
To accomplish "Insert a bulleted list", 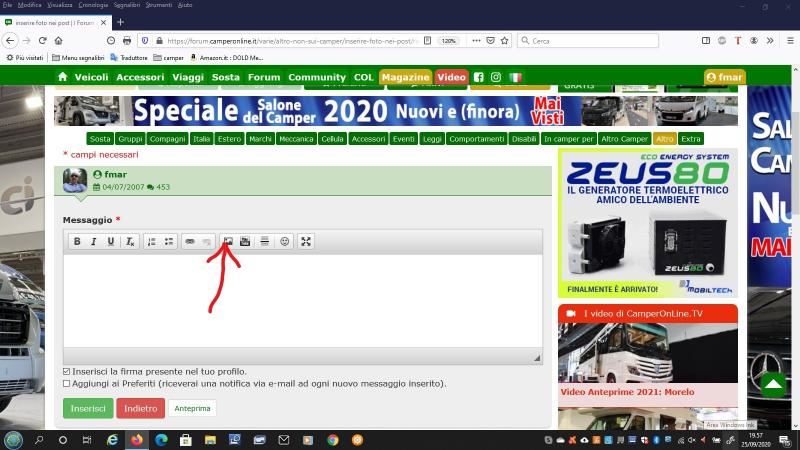I will 169,241.
